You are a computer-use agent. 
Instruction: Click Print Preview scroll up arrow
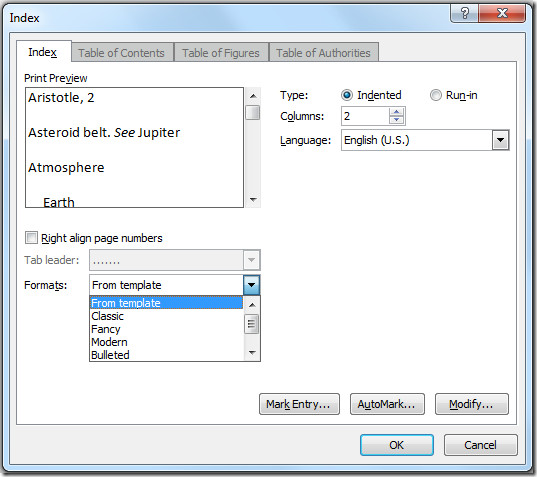click(x=253, y=96)
